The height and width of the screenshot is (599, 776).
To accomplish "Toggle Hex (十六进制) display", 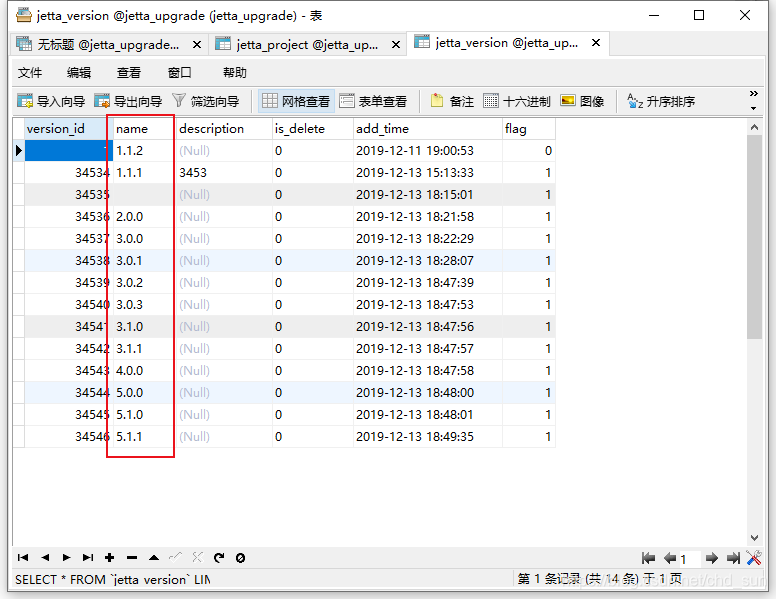I will point(517,101).
